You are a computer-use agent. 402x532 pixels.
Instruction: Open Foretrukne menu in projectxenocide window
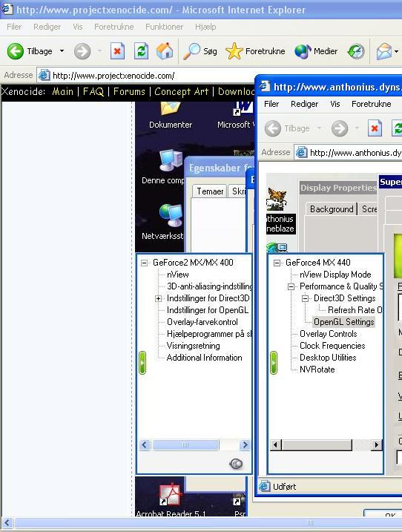click(114, 27)
